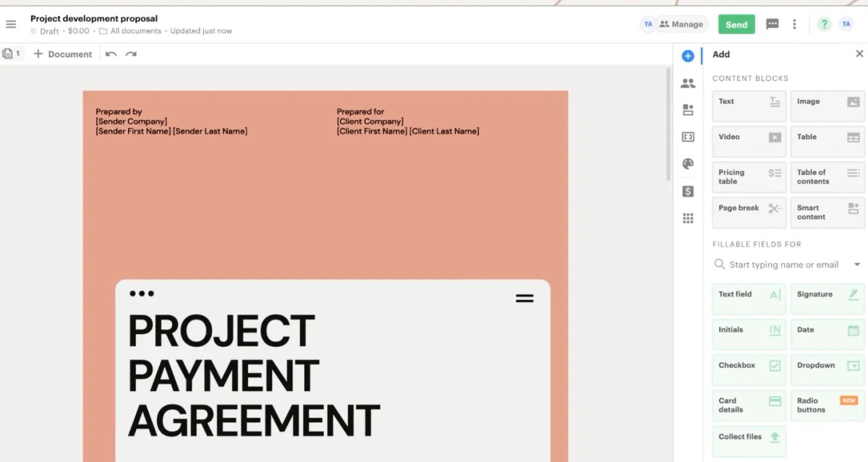Select the Initials fillable field
The height and width of the screenshot is (462, 868).
click(x=749, y=334)
